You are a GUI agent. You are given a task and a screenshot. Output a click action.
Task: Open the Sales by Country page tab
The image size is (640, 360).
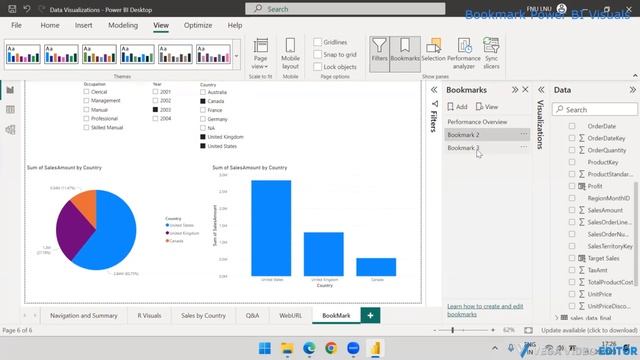tap(203, 316)
